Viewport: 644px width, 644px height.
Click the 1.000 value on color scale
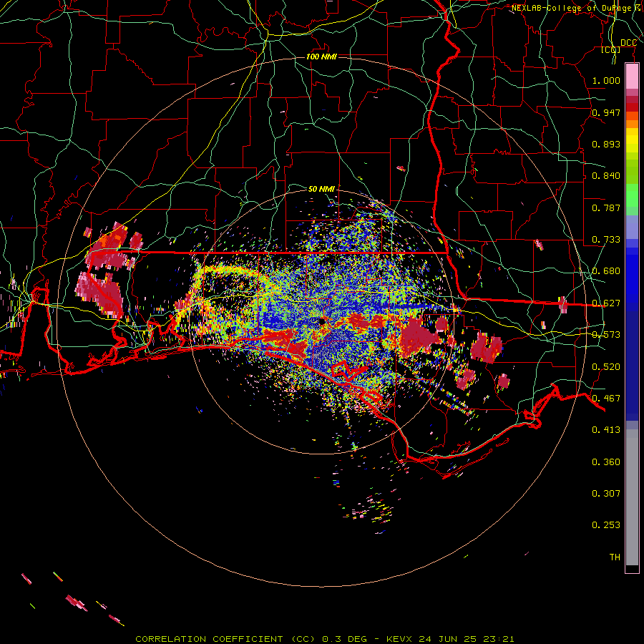coord(606,80)
